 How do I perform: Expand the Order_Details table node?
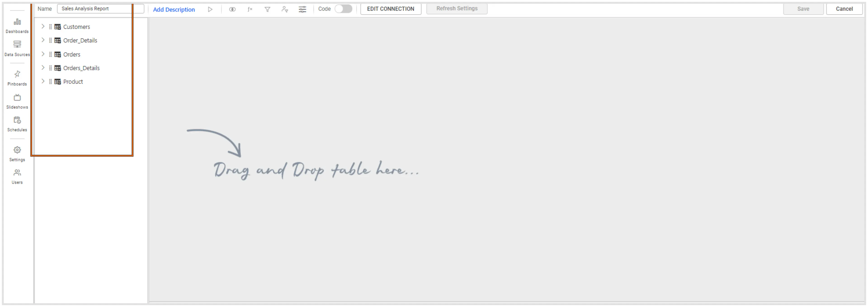[x=43, y=40]
